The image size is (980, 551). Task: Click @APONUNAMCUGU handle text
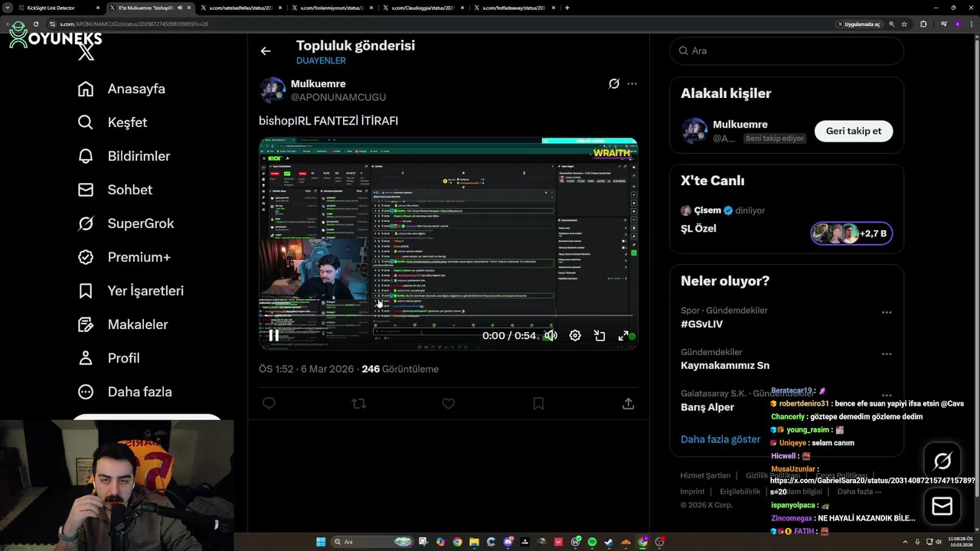click(338, 97)
